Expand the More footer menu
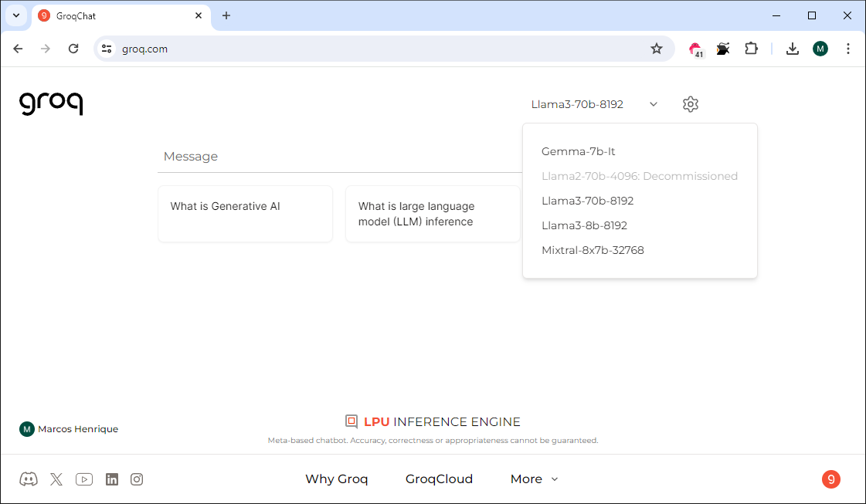 (x=534, y=479)
